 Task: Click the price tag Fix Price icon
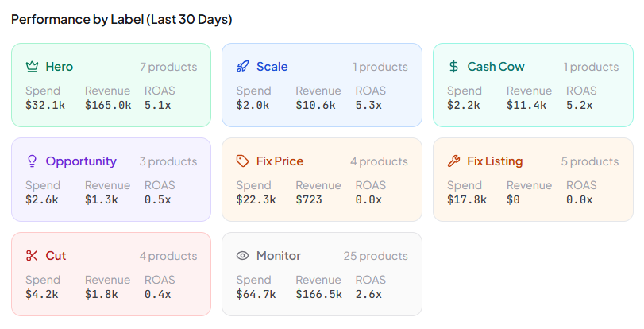[x=243, y=161]
